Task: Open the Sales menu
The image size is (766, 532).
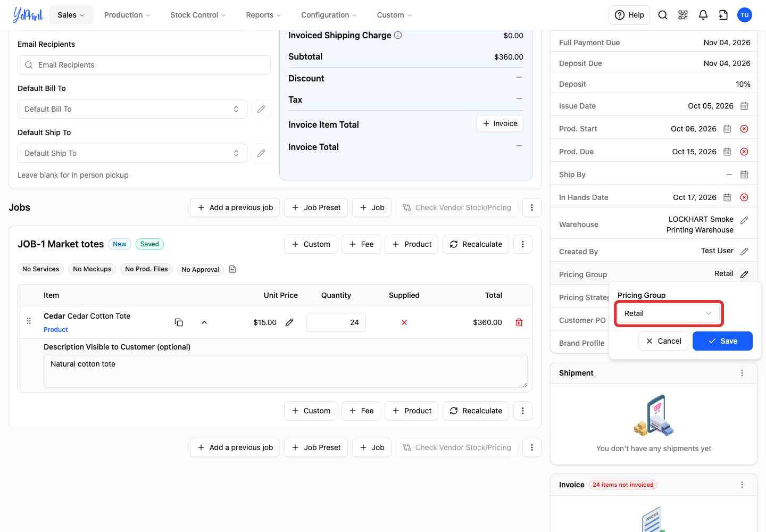Action: 71,15
